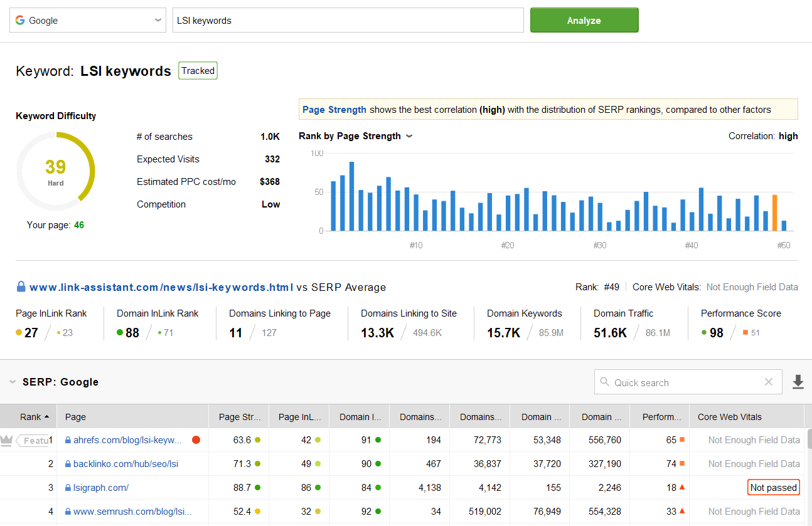Click the Page InLink Rank value 27

coord(31,333)
